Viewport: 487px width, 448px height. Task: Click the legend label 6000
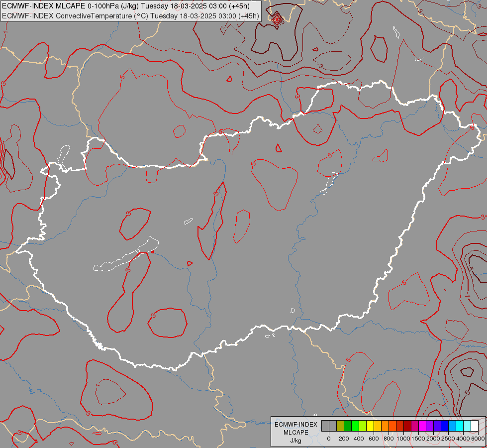pyautogui.click(x=478, y=439)
